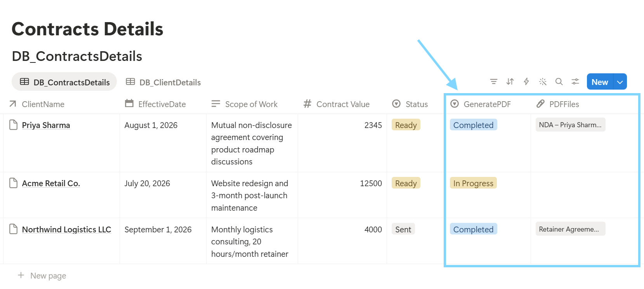Image resolution: width=644 pixels, height=289 pixels.
Task: Click the Contracts Details page title
Action: click(x=87, y=29)
